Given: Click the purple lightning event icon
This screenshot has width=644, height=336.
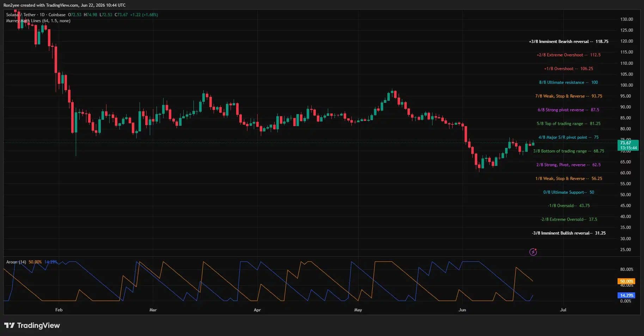Looking at the screenshot, I should click(533, 252).
